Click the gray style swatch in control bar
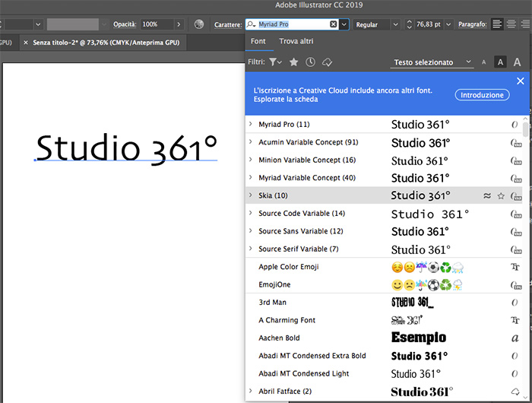The height and width of the screenshot is (403, 532). click(x=73, y=24)
